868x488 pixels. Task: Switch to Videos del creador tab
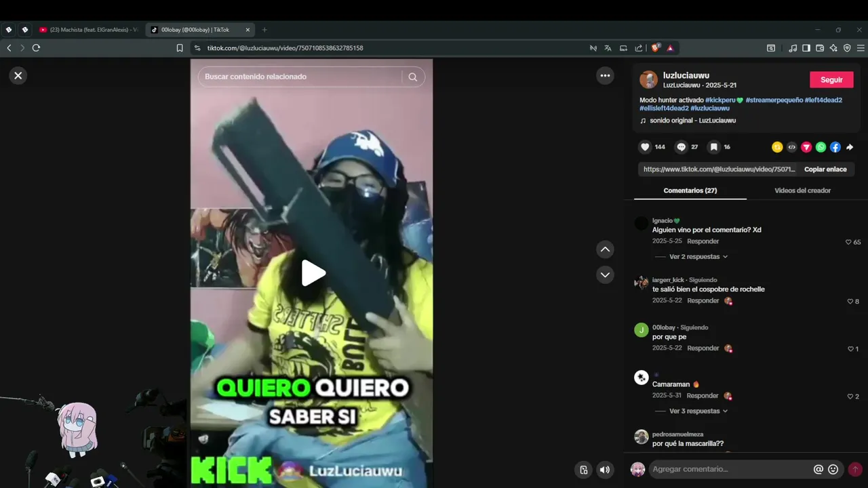point(802,190)
